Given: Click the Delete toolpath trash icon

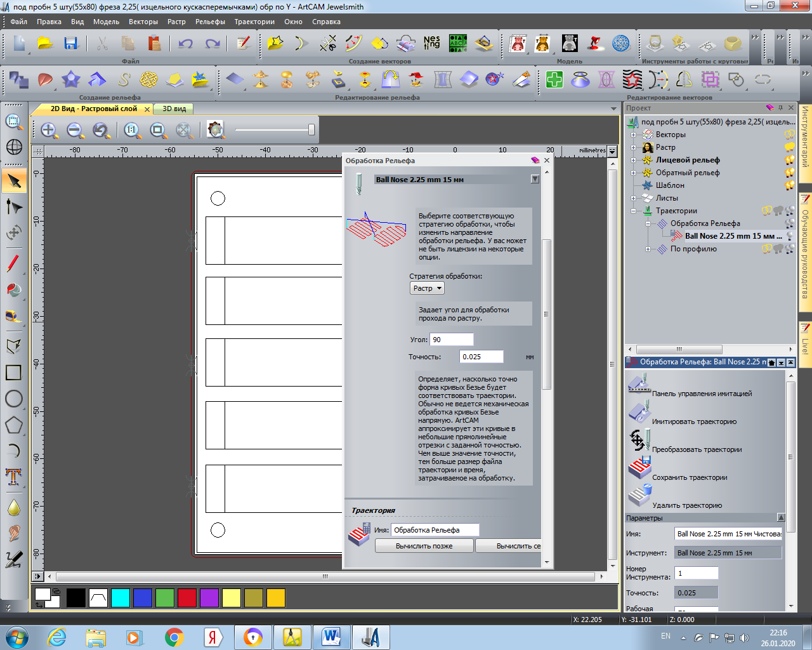Looking at the screenshot, I should tap(639, 496).
